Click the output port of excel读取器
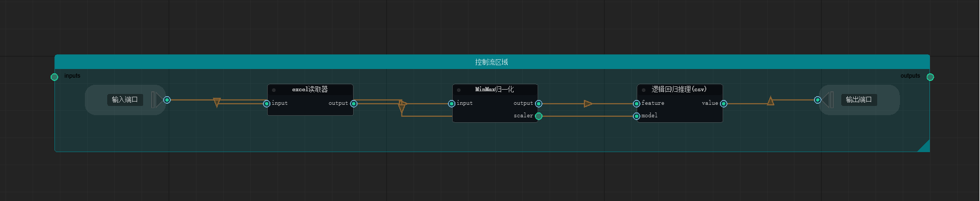This screenshot has height=201, width=980. [x=354, y=103]
